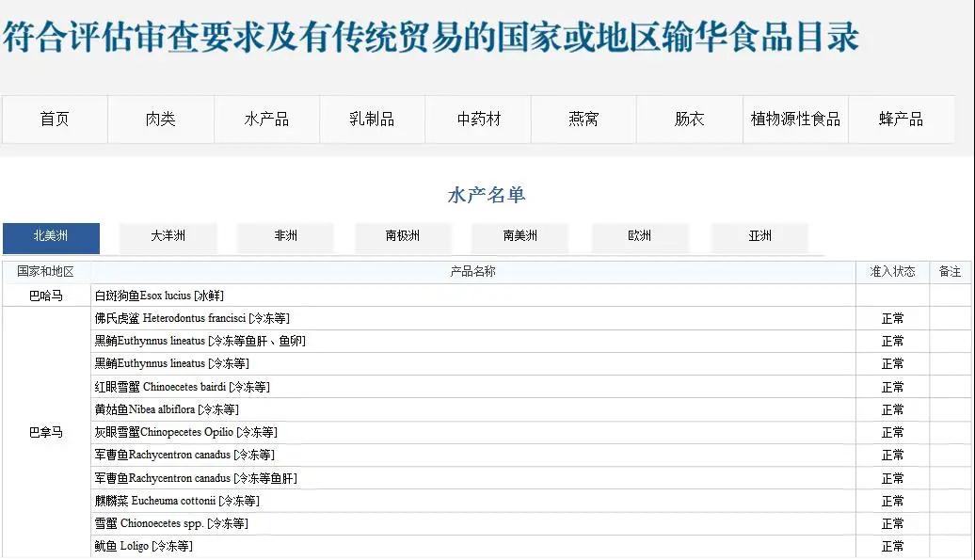
Task: Open the 肠衣 navigation item
Action: click(689, 120)
